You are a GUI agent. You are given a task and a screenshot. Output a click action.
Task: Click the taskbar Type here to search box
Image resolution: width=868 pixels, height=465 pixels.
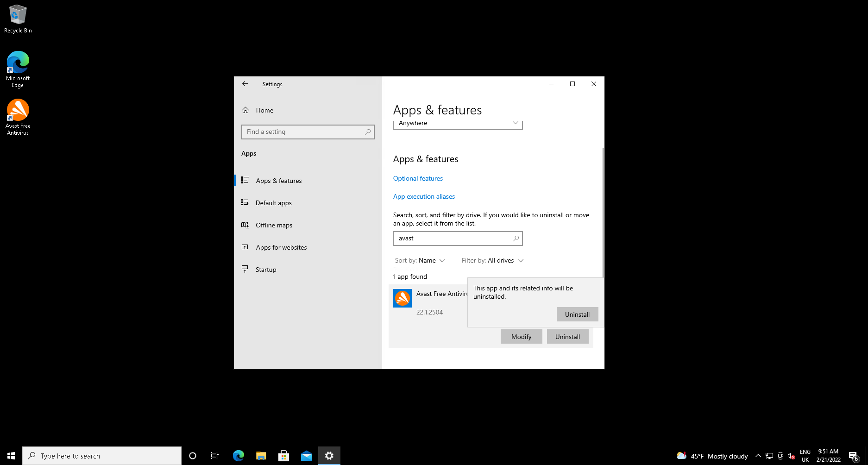click(102, 456)
